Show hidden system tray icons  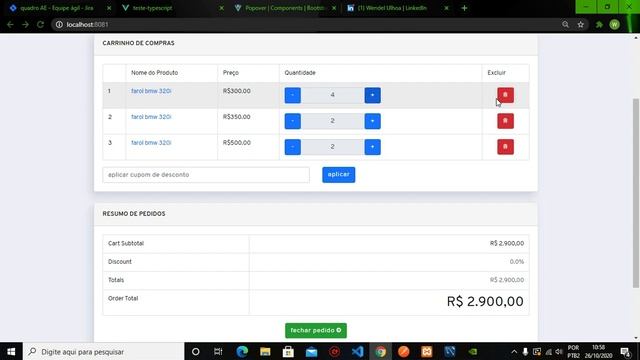(x=514, y=351)
